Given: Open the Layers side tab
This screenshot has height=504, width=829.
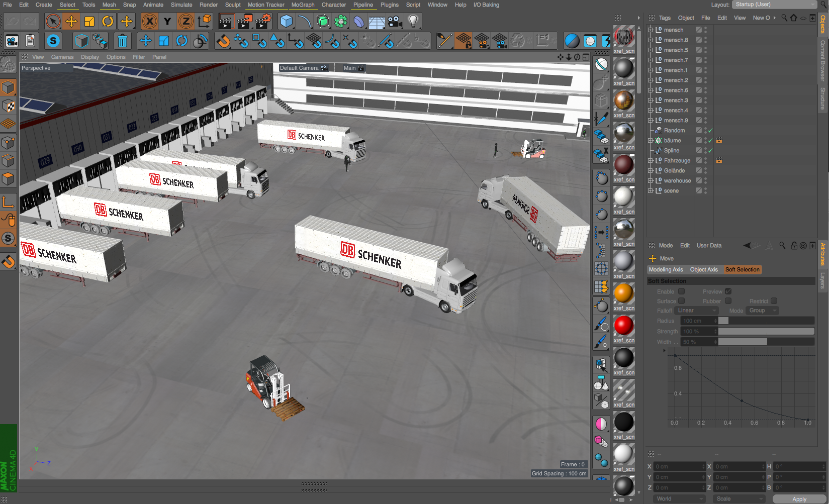Looking at the screenshot, I should 823,280.
